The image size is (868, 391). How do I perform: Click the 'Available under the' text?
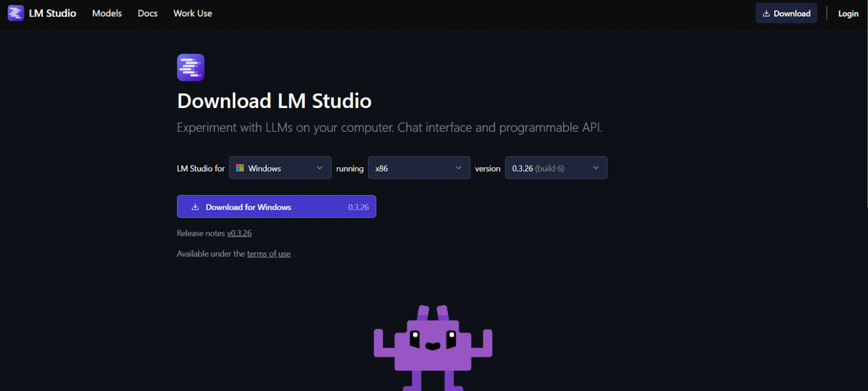[x=211, y=254]
